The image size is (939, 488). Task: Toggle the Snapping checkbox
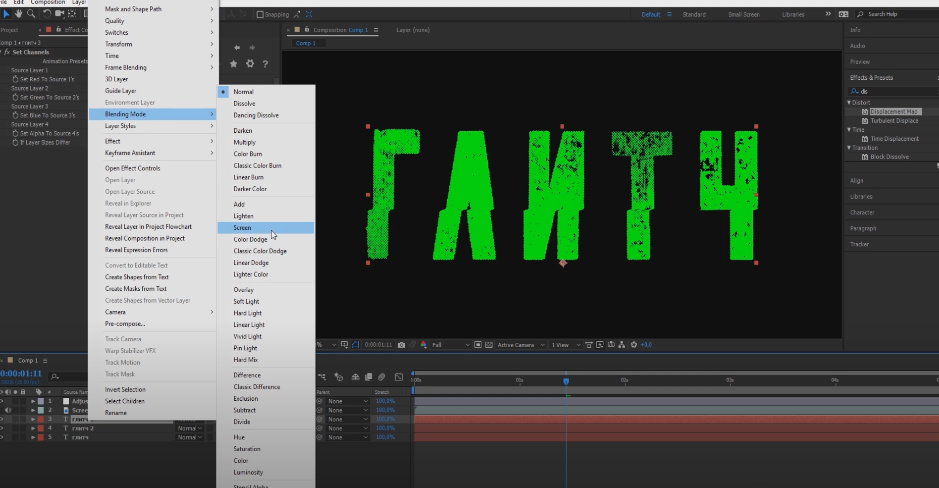pyautogui.click(x=260, y=14)
